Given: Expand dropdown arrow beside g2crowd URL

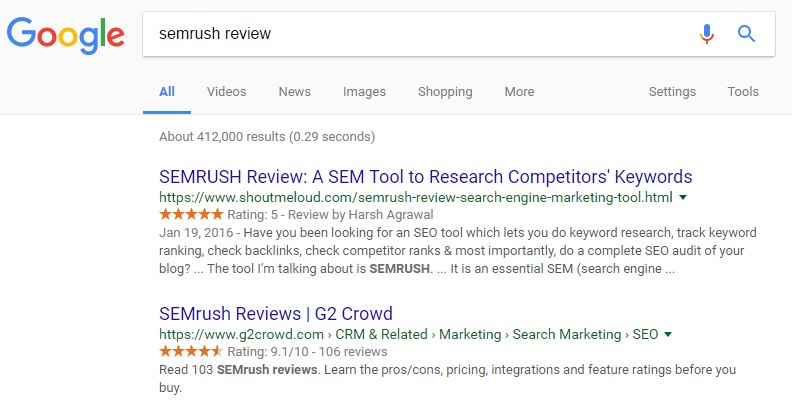Looking at the screenshot, I should tap(667, 334).
